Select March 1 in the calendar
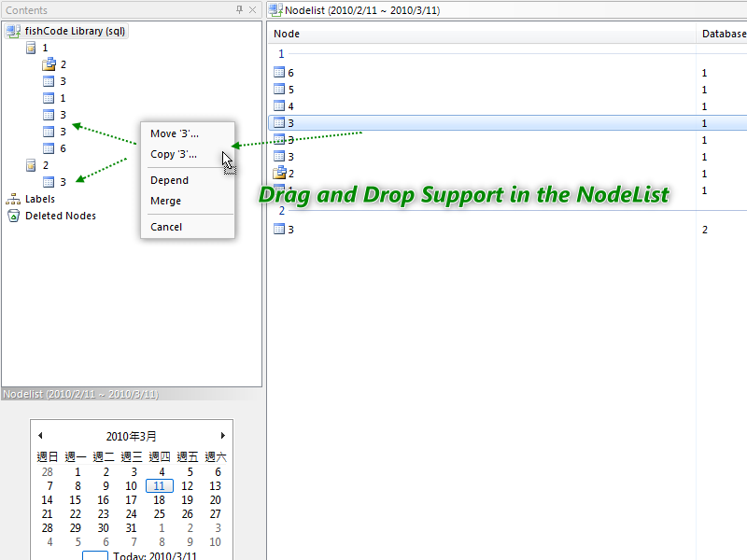747x560 pixels. click(78, 472)
